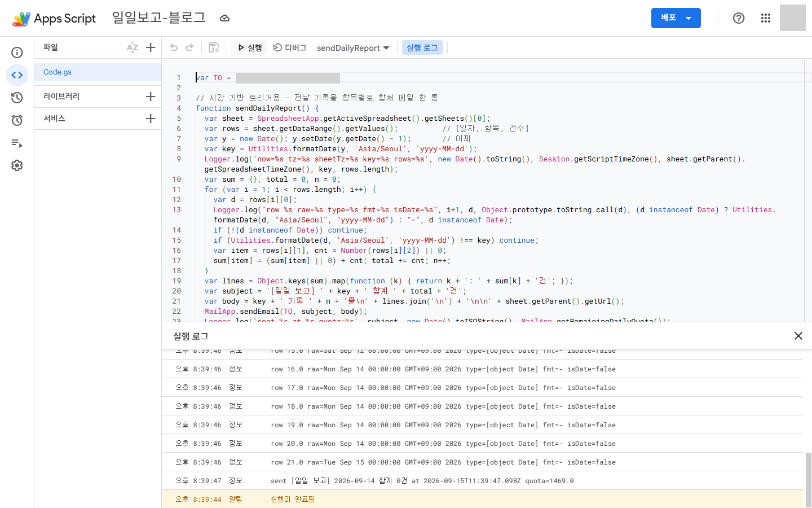Click line number 11 in the gutter
This screenshot has height=508, width=812.
click(176, 190)
